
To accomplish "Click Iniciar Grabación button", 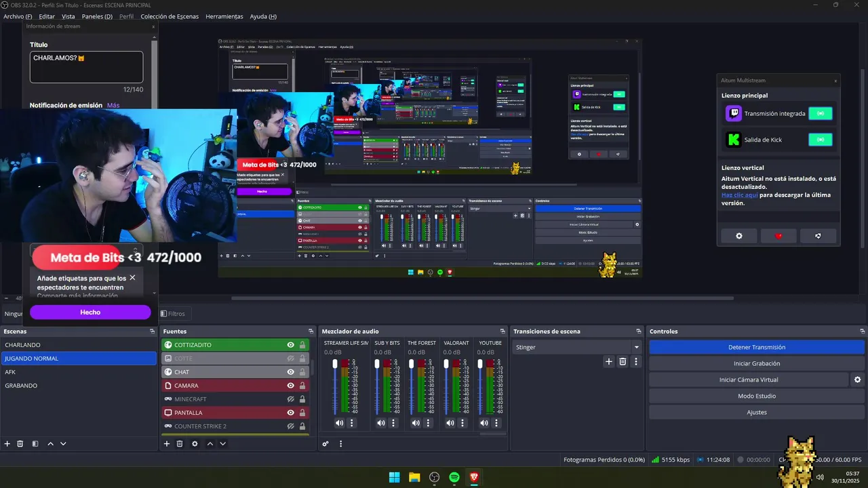I will tap(757, 363).
